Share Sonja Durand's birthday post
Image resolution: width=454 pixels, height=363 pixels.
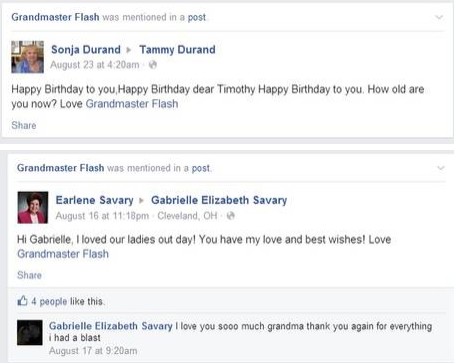click(x=24, y=125)
